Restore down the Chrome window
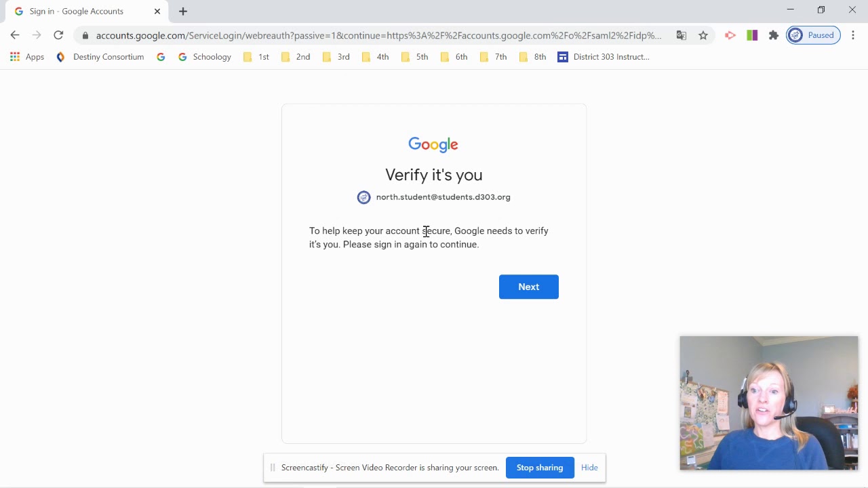 [821, 9]
